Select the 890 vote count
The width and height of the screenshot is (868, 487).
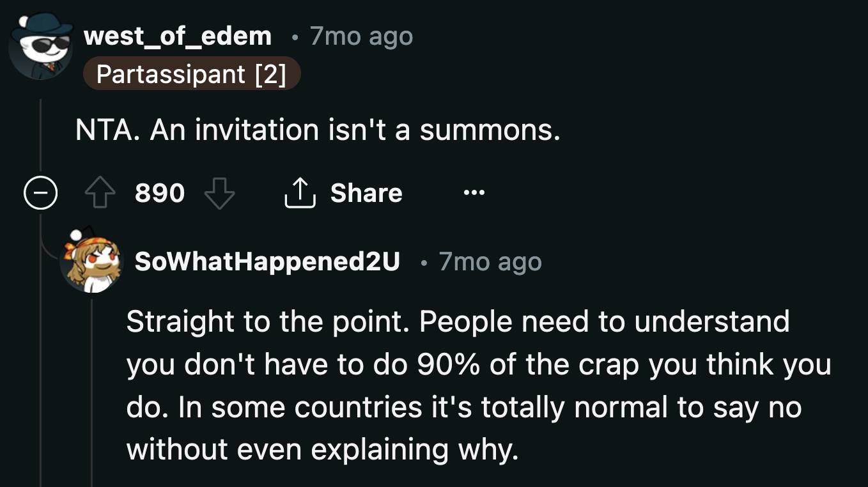(159, 193)
